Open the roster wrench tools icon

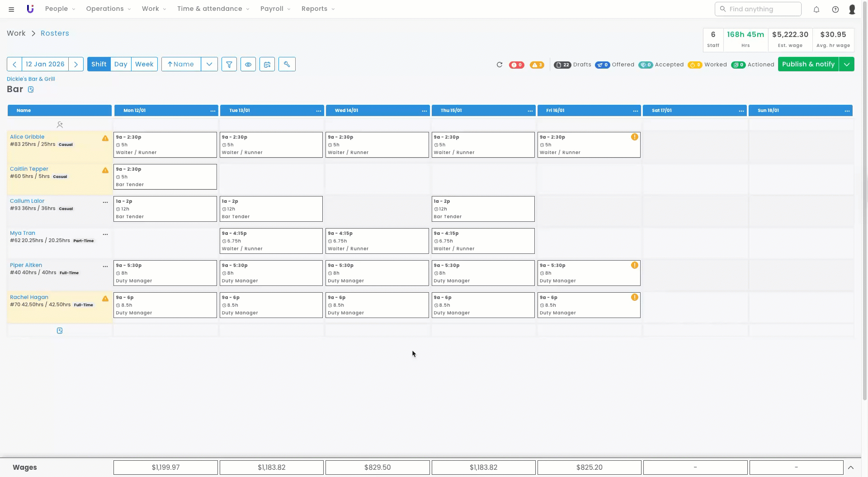pos(287,64)
